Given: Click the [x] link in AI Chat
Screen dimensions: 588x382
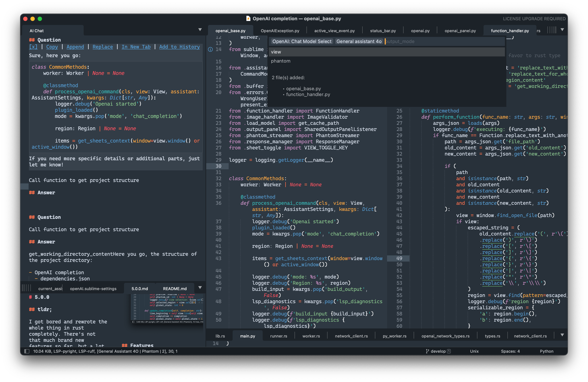Looking at the screenshot, I should coord(33,47).
